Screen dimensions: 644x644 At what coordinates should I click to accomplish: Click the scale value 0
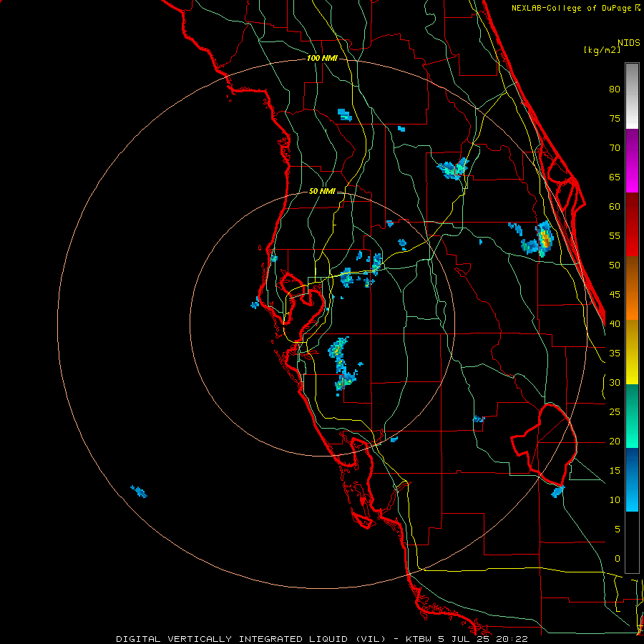click(x=618, y=559)
